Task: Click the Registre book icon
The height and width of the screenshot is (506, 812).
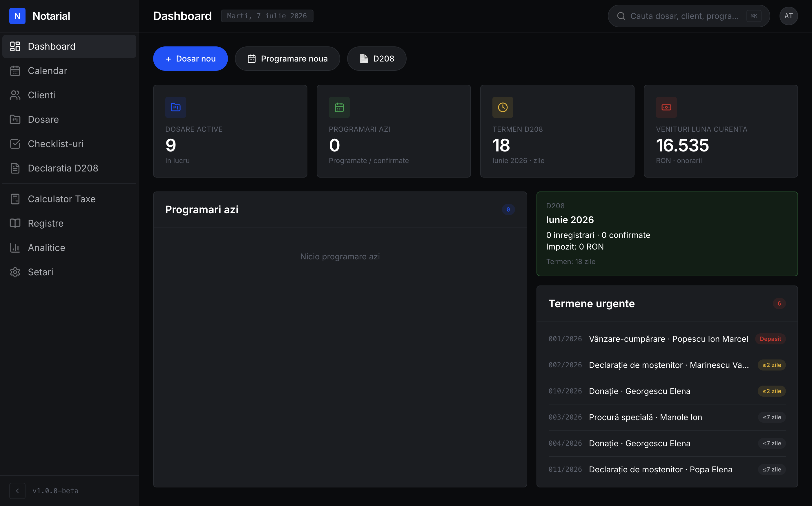Action: click(15, 223)
